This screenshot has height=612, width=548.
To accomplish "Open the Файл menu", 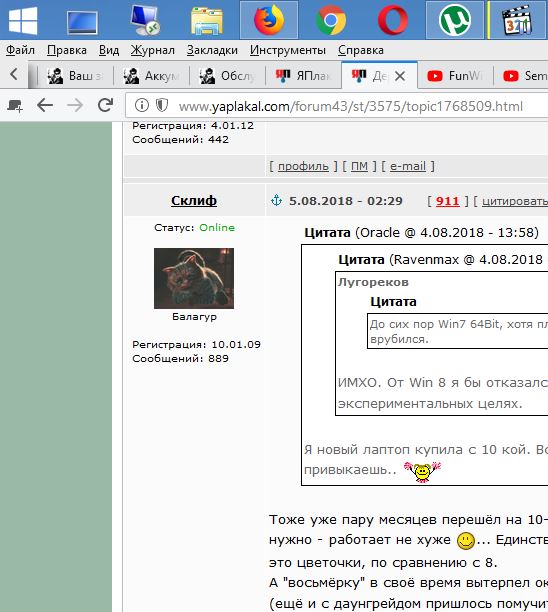I will point(20,50).
